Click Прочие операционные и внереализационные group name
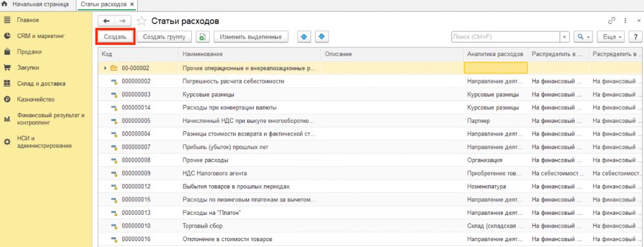 249,68
